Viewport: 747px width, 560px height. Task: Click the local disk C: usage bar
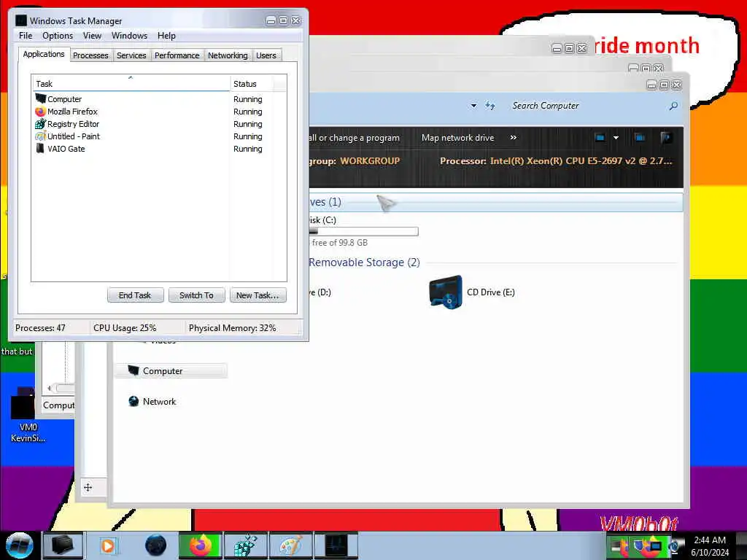click(363, 231)
